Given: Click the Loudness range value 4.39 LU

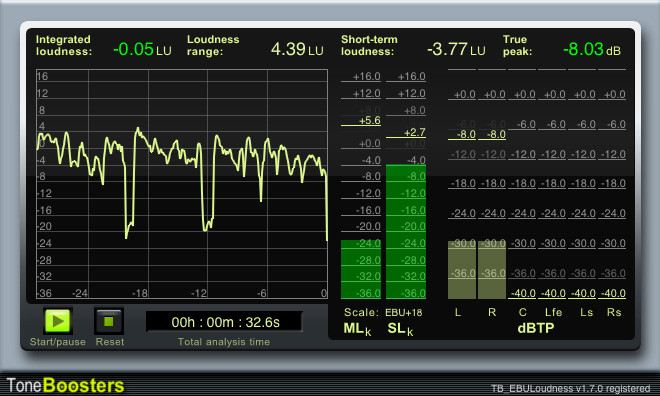Looking at the screenshot, I should [x=297, y=49].
